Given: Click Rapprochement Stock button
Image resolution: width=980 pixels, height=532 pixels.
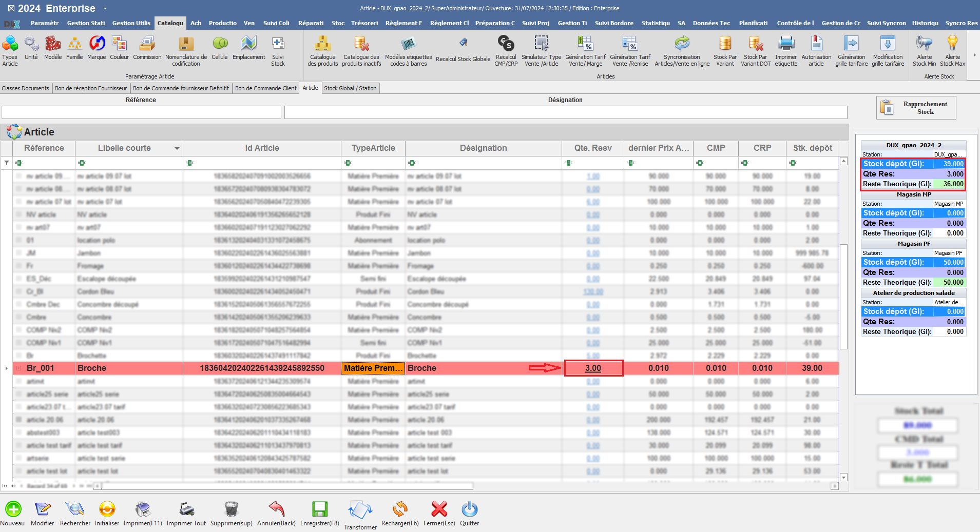Looking at the screenshot, I should pos(916,108).
